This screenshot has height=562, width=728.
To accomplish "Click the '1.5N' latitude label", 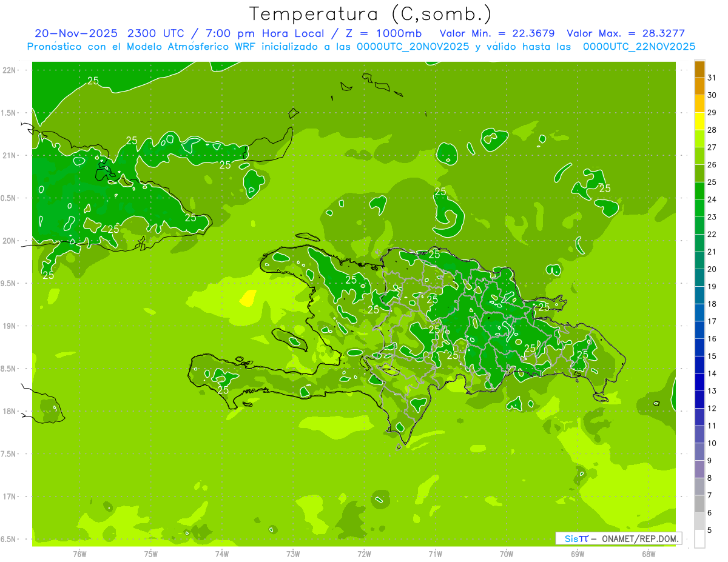I will [x=9, y=113].
